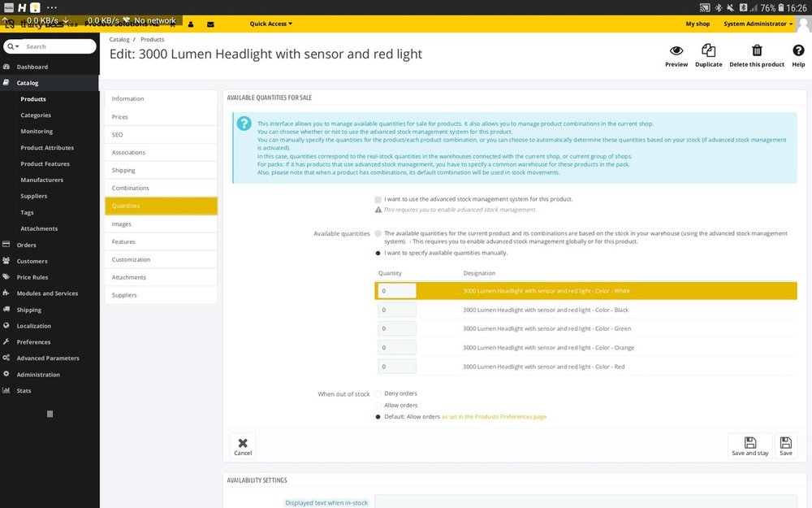Click the Cancel X icon

pos(243,444)
